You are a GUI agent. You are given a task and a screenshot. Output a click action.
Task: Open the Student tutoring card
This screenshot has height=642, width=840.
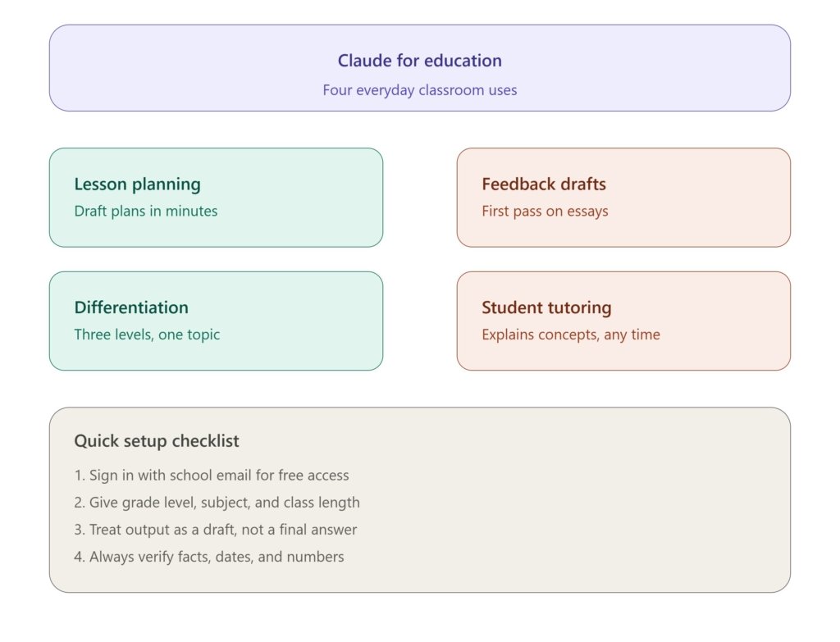623,321
